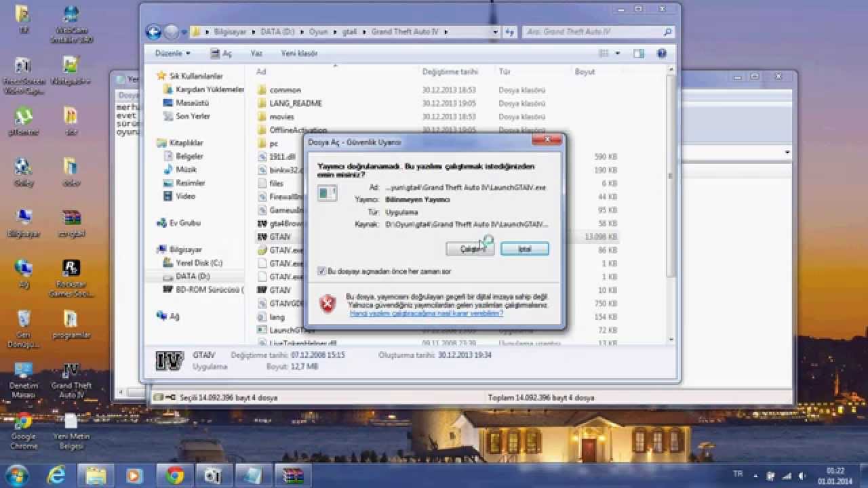
Task: Click the Explorer search magnifier icon
Action: click(667, 32)
